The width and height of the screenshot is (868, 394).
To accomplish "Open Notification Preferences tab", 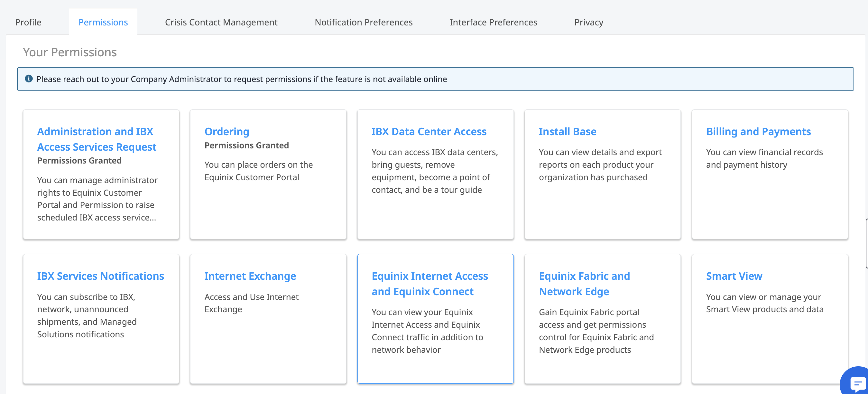I will pyautogui.click(x=364, y=22).
